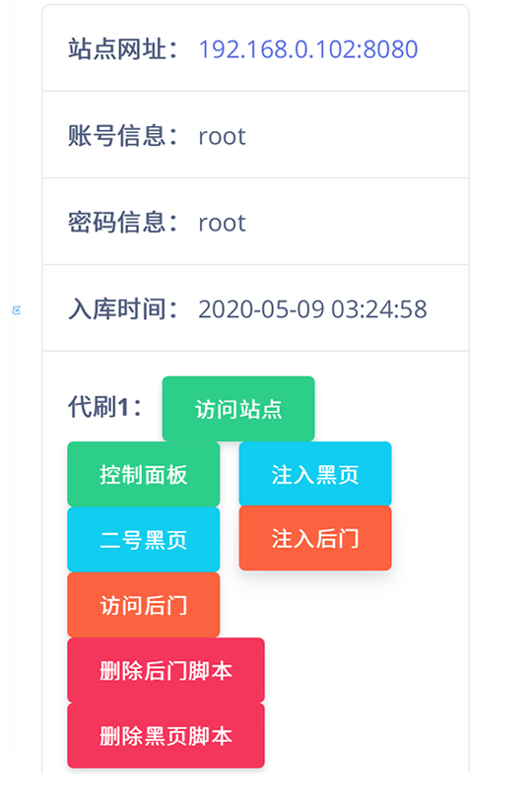Open the 控制面板 control panel button

pos(144,474)
